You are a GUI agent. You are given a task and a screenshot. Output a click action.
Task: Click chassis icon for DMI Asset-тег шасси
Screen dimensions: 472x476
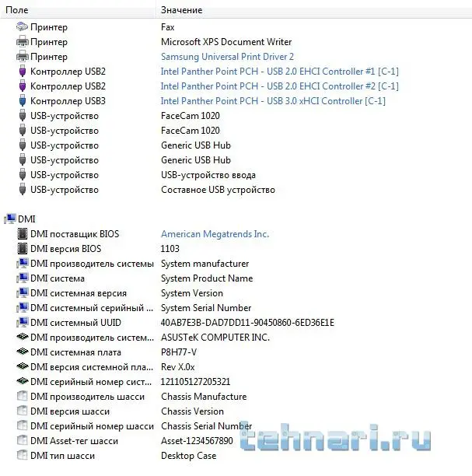(22, 440)
